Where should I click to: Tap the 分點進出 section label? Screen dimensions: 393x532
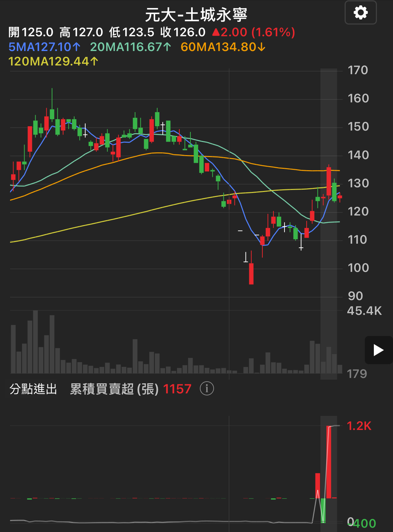(x=33, y=389)
